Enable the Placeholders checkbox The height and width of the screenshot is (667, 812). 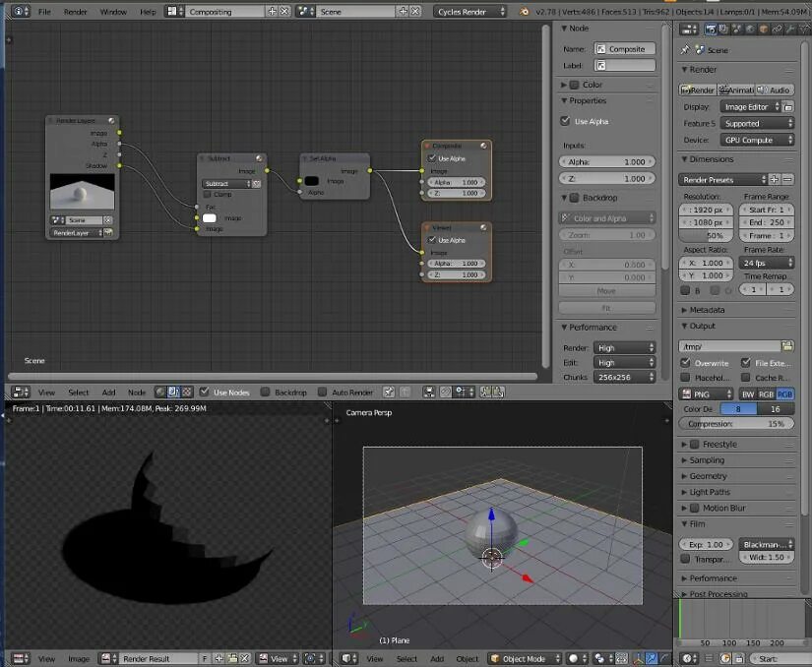[685, 377]
